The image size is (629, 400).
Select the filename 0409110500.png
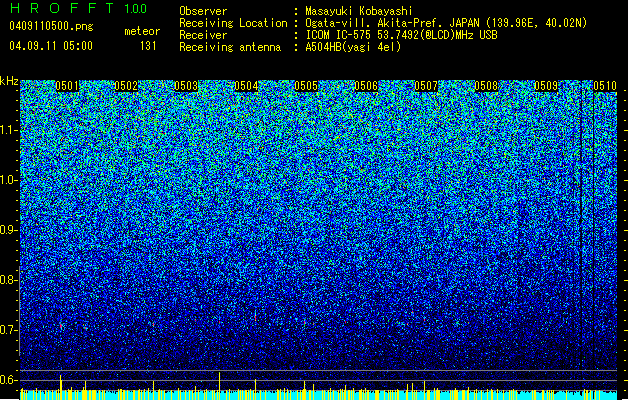click(x=51, y=26)
